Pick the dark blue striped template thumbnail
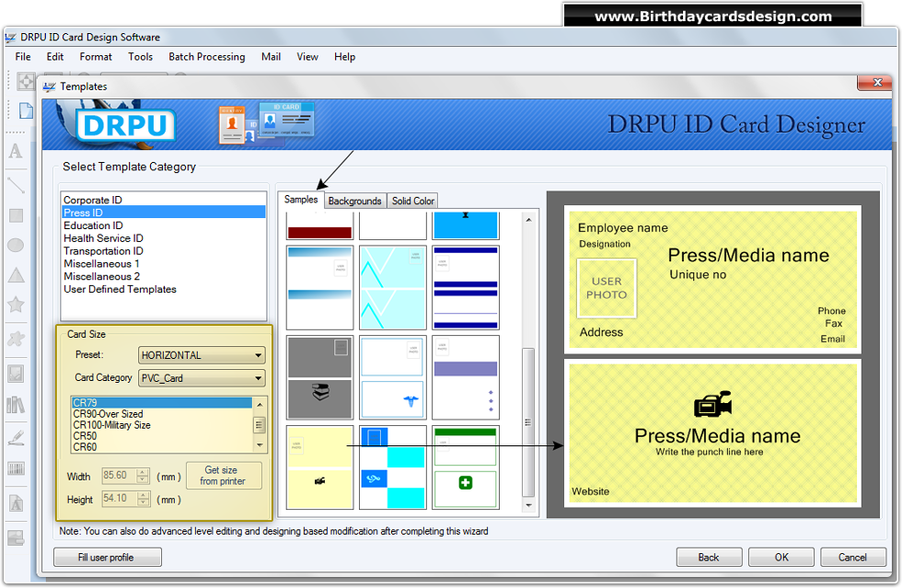The width and height of the screenshot is (902, 588). pyautogui.click(x=466, y=287)
